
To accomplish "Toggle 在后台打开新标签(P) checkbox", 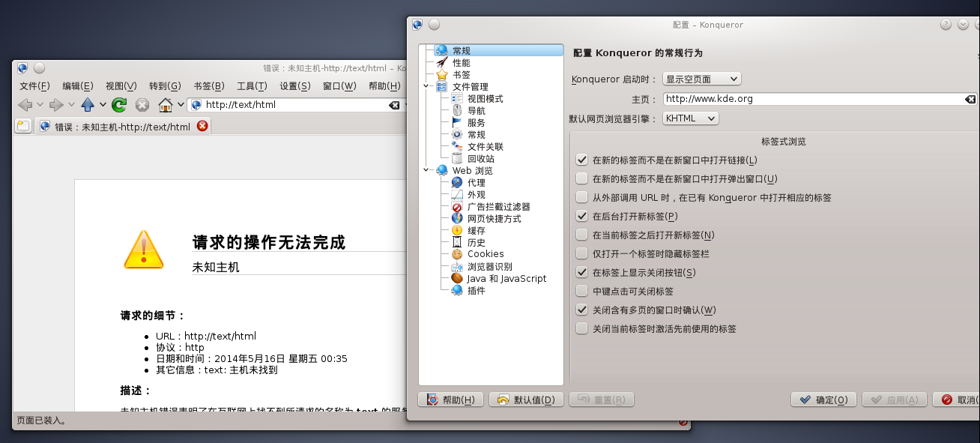I will point(581,217).
